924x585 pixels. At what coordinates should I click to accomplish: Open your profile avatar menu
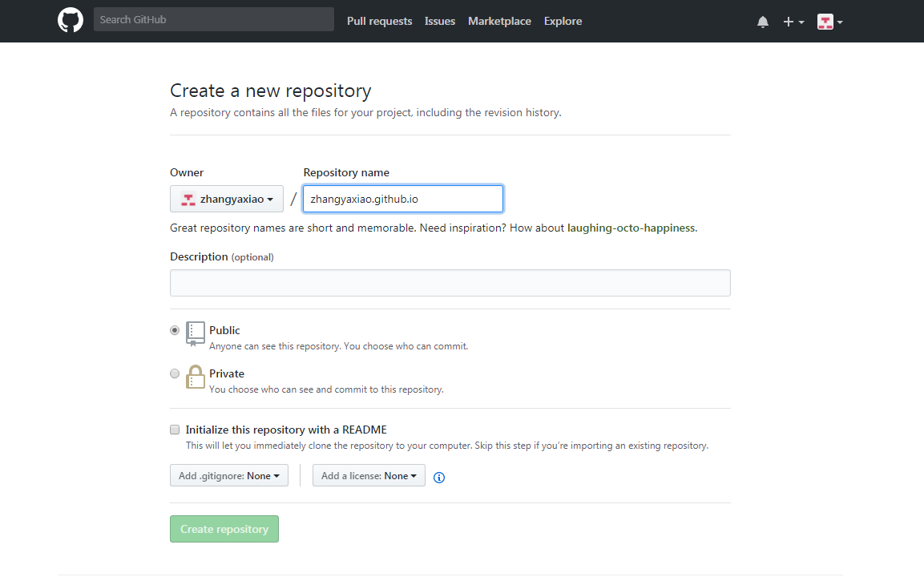pyautogui.click(x=825, y=22)
